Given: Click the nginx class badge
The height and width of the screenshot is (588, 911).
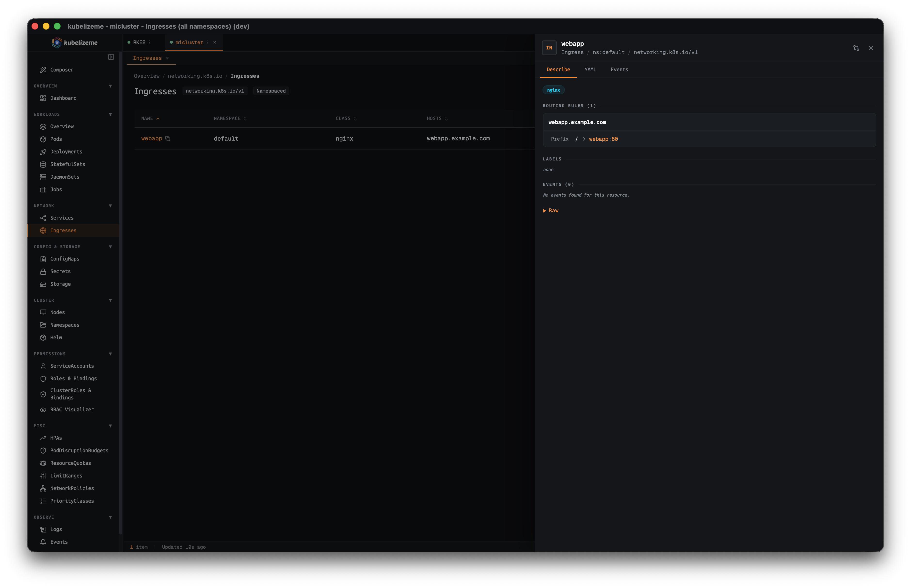Looking at the screenshot, I should coord(553,90).
